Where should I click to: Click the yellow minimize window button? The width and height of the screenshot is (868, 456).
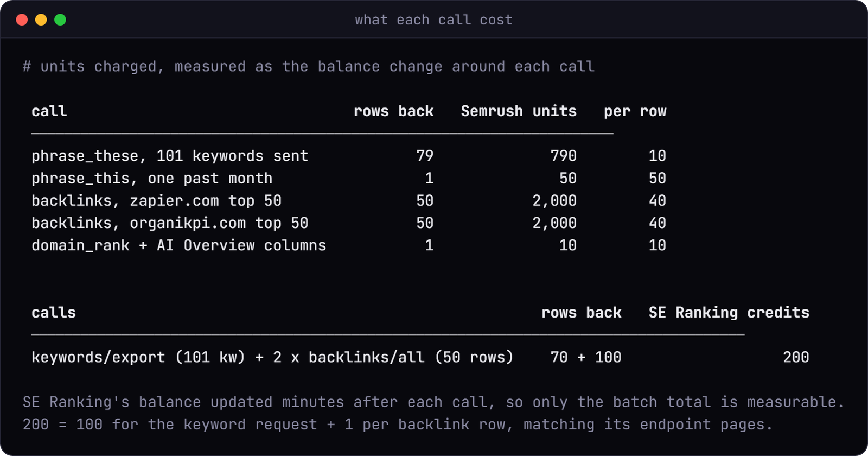pos(41,20)
